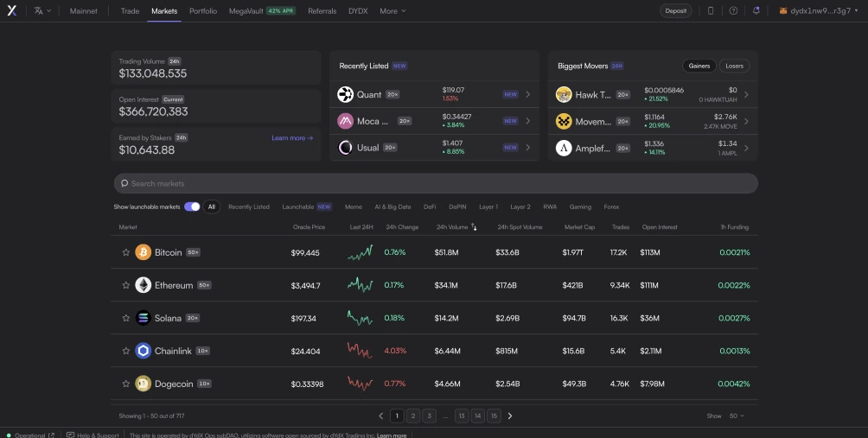Open the Quant recently listed market

(434, 94)
